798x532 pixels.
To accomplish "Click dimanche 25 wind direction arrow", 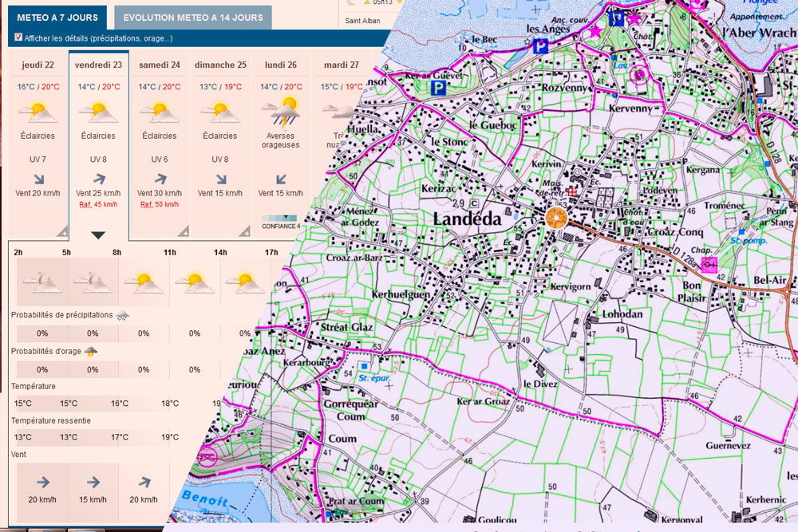I will click(221, 179).
